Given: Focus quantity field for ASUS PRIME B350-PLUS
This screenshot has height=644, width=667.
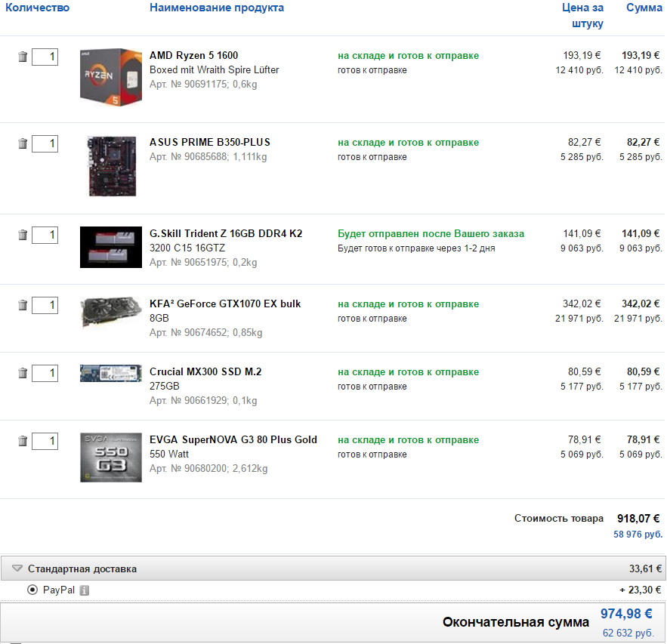Looking at the screenshot, I should (x=45, y=143).
